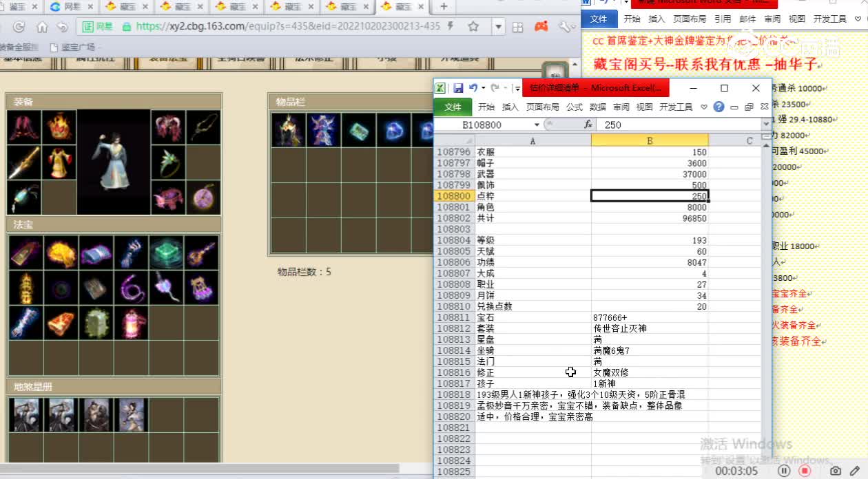Viewport: 868px width, 479px height.
Task: Select column B header in Excel
Action: pyautogui.click(x=650, y=140)
